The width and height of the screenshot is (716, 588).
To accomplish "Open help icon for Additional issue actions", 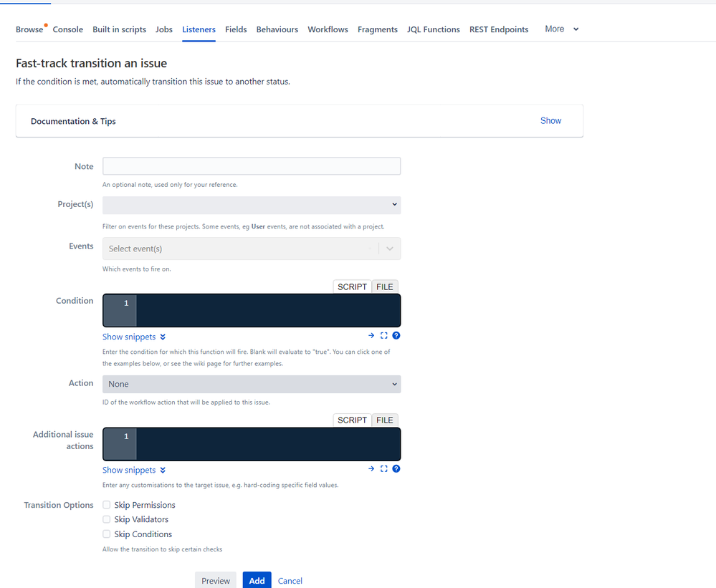I will tap(396, 469).
